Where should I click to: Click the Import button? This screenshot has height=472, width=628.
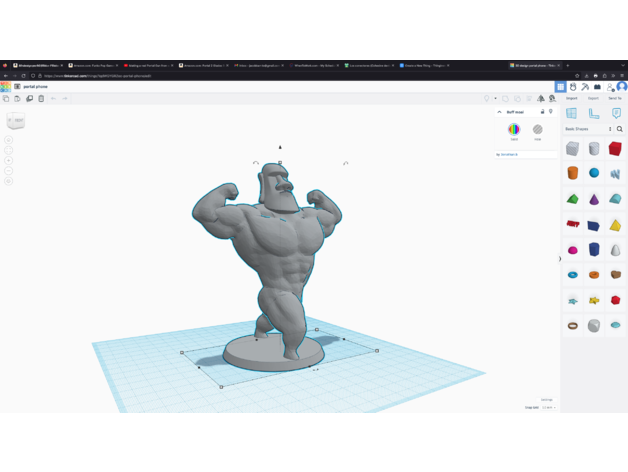pyautogui.click(x=572, y=98)
